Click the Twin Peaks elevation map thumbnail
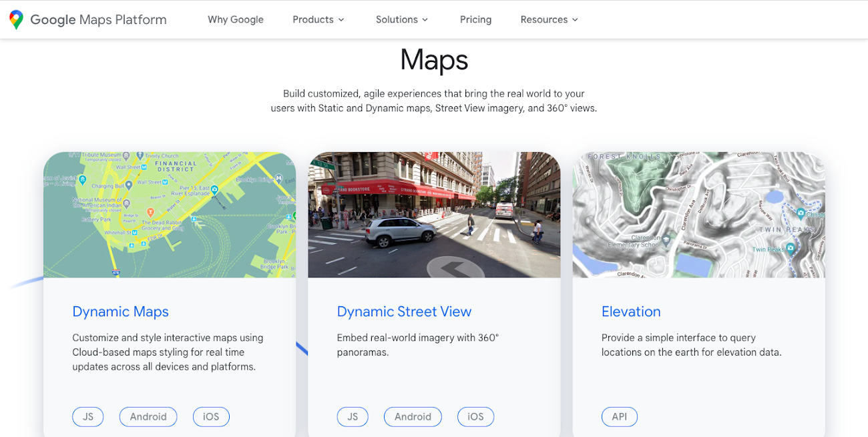 (698, 215)
